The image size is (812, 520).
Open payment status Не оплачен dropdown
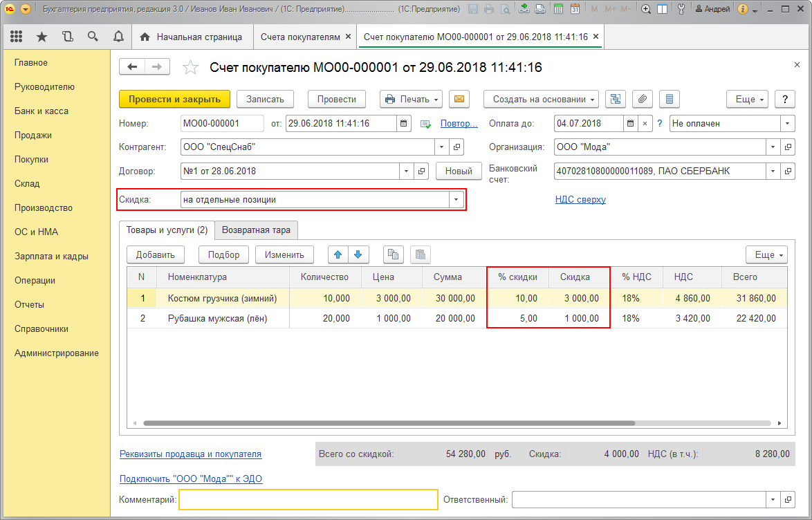(x=788, y=123)
